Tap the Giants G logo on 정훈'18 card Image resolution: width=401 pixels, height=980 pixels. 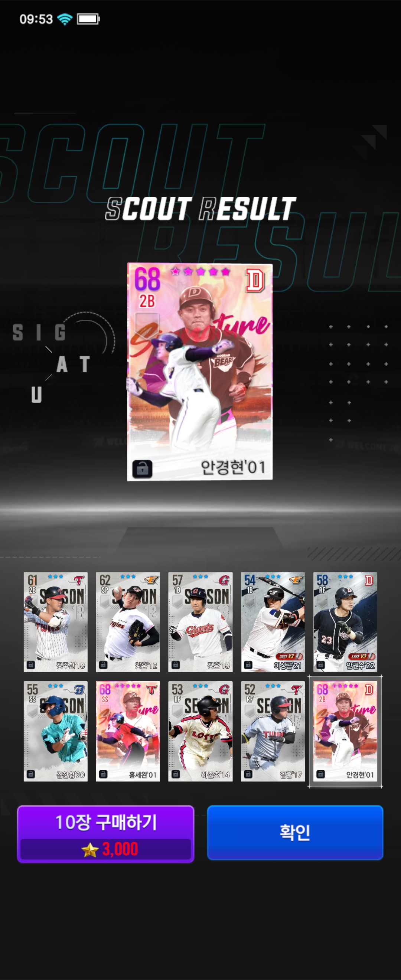click(224, 580)
